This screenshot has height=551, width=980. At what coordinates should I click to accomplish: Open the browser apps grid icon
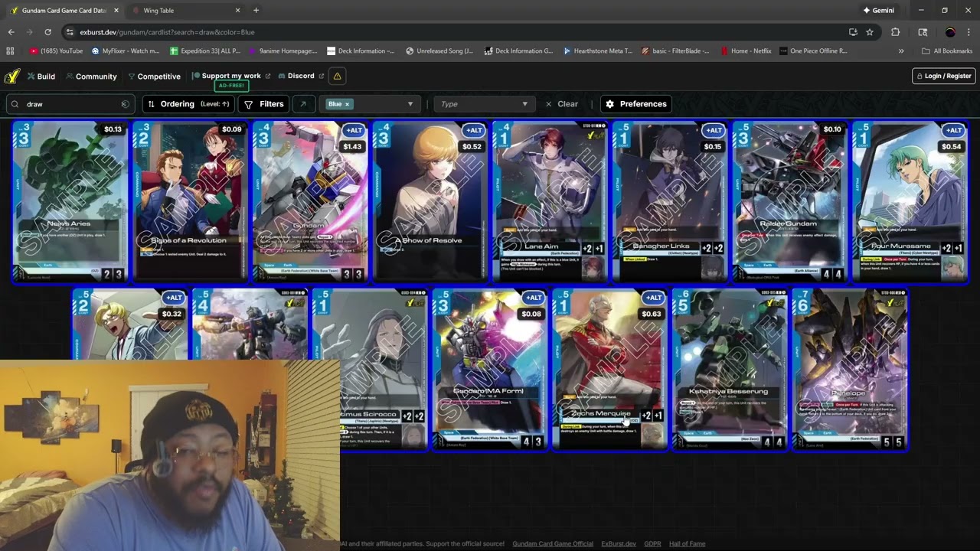click(10, 51)
